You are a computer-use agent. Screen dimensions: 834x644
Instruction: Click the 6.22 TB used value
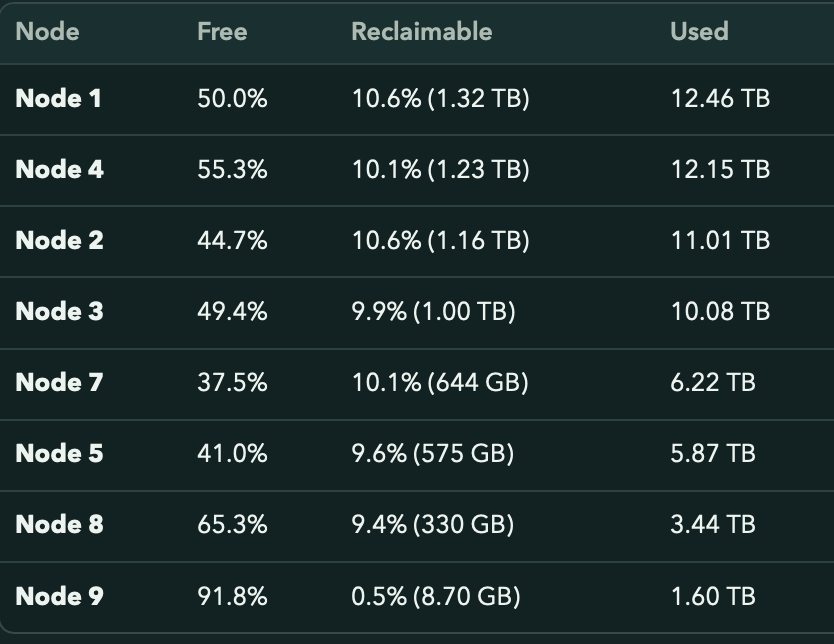[x=713, y=382]
